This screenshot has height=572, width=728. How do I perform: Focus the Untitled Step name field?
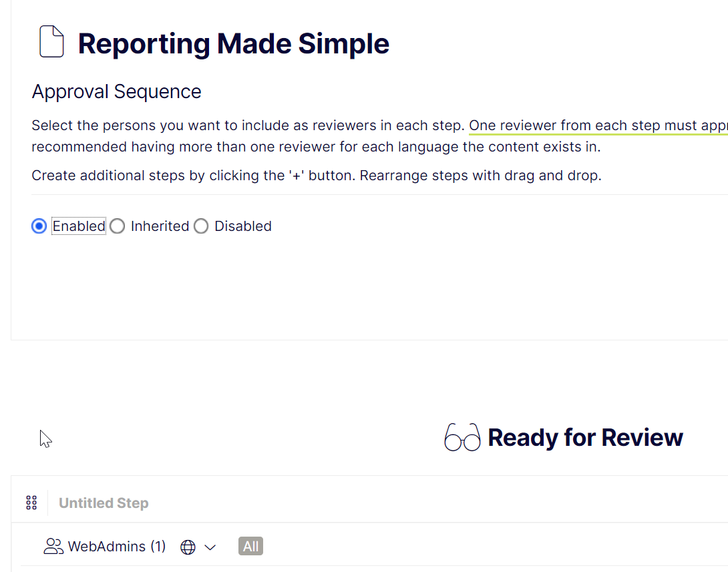pyautogui.click(x=104, y=503)
